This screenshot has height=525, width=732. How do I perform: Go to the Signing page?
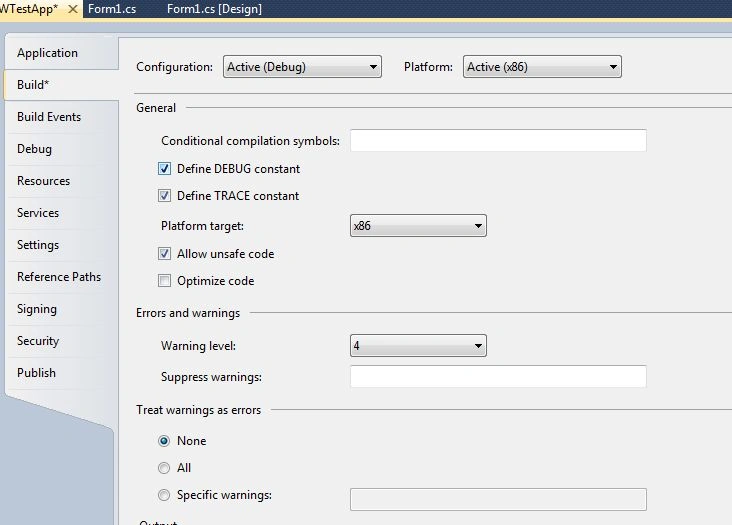click(36, 309)
